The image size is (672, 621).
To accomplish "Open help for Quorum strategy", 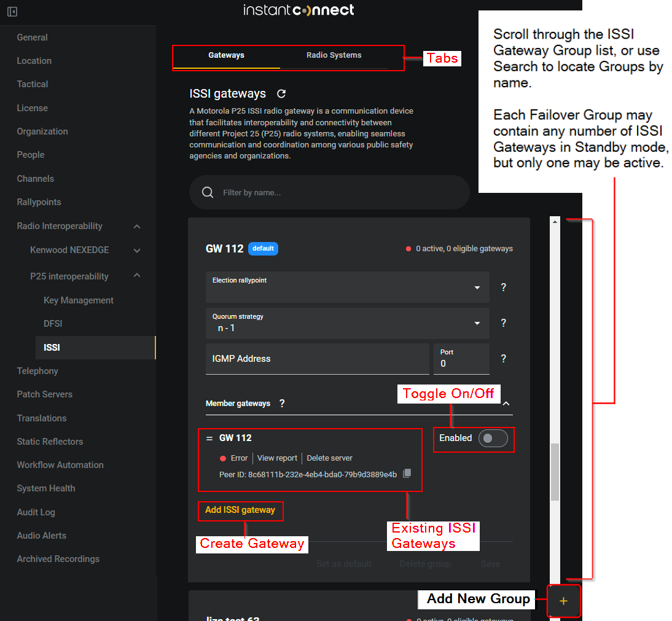I will point(504,322).
